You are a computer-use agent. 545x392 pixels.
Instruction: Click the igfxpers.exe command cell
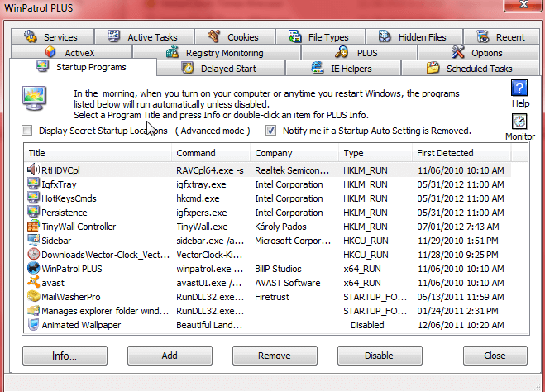(202, 213)
